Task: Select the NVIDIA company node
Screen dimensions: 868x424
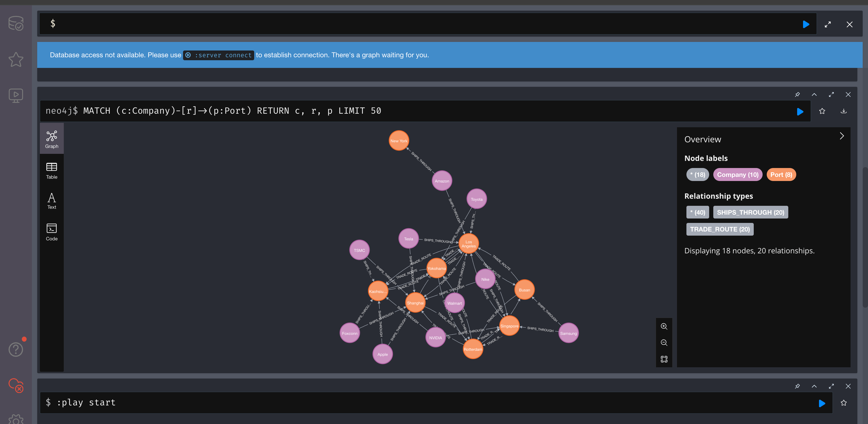Action: click(435, 337)
